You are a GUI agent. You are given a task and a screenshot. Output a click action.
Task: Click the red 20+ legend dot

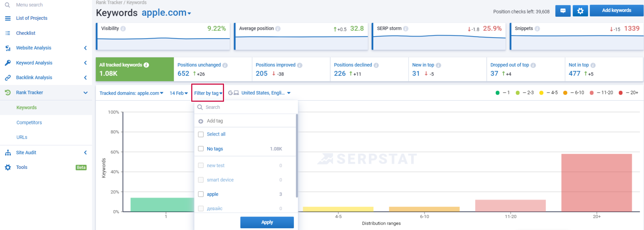[621, 93]
